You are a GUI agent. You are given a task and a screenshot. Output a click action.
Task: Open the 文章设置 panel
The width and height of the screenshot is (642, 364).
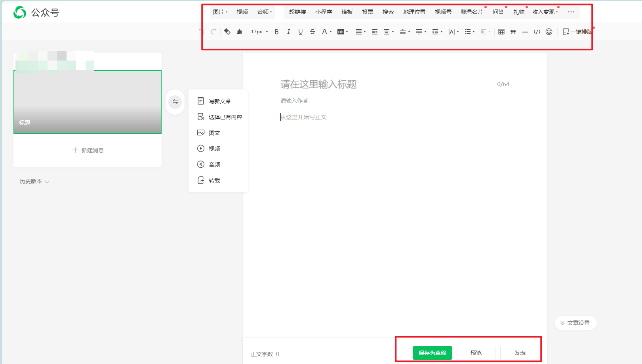click(x=575, y=322)
